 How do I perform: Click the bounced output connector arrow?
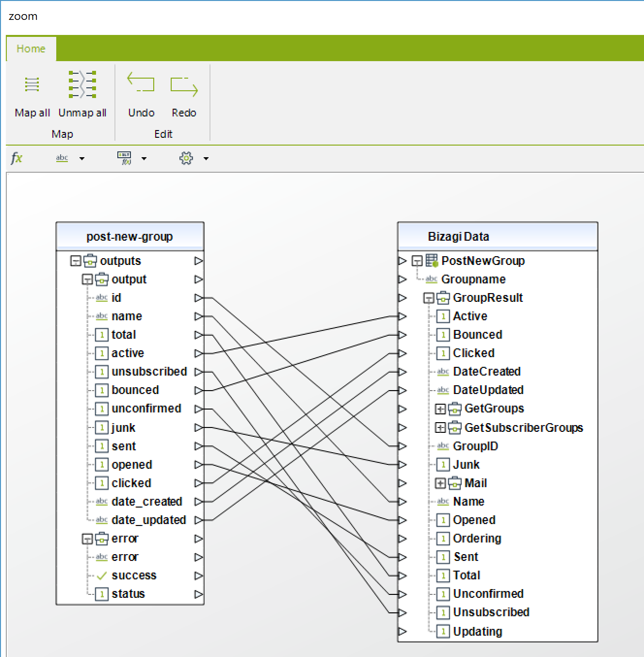[198, 390]
